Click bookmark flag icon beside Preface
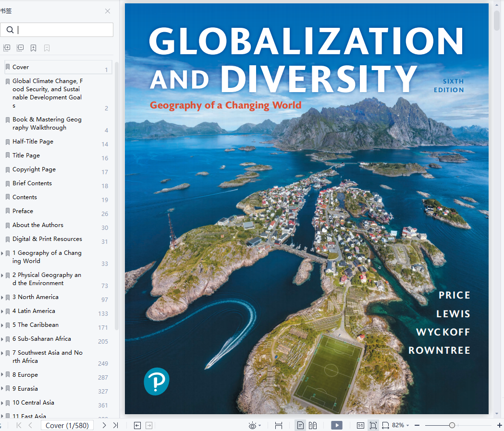This screenshot has width=504, height=431. pyautogui.click(x=8, y=211)
